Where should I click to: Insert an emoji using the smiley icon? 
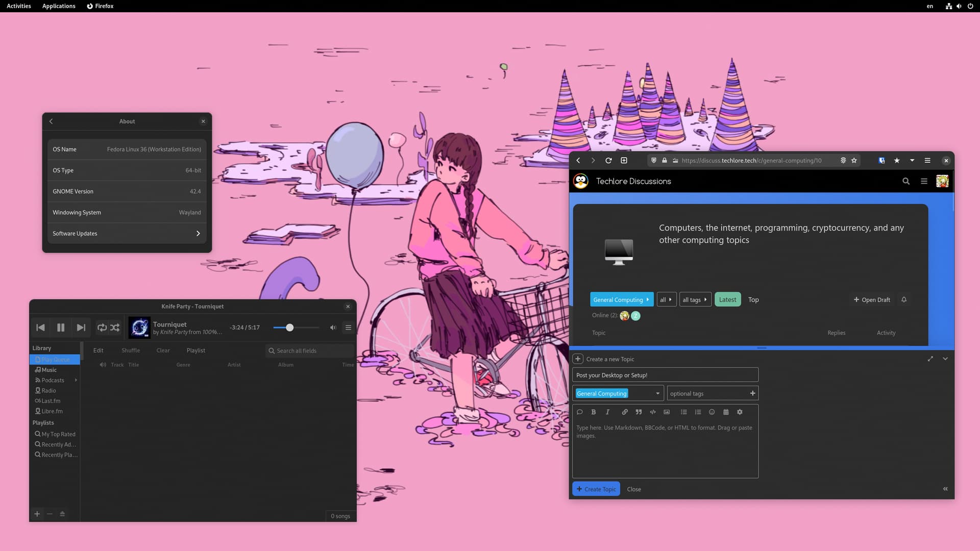pos(712,412)
